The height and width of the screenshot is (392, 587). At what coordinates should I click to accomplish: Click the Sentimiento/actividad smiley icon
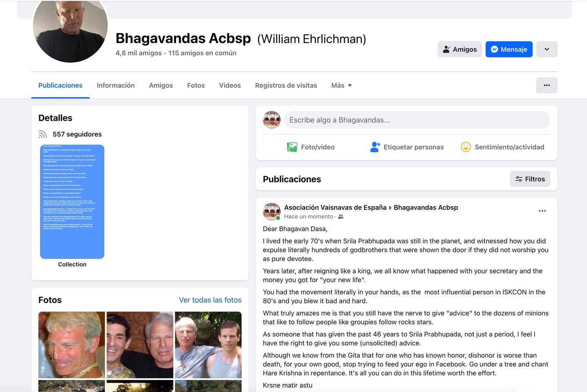click(x=465, y=147)
